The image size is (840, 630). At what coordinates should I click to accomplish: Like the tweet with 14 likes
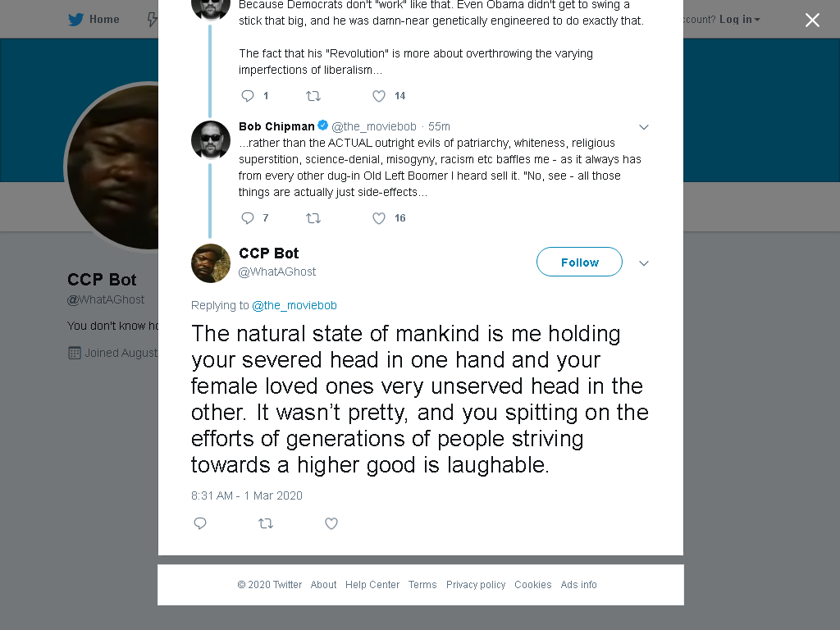click(379, 96)
